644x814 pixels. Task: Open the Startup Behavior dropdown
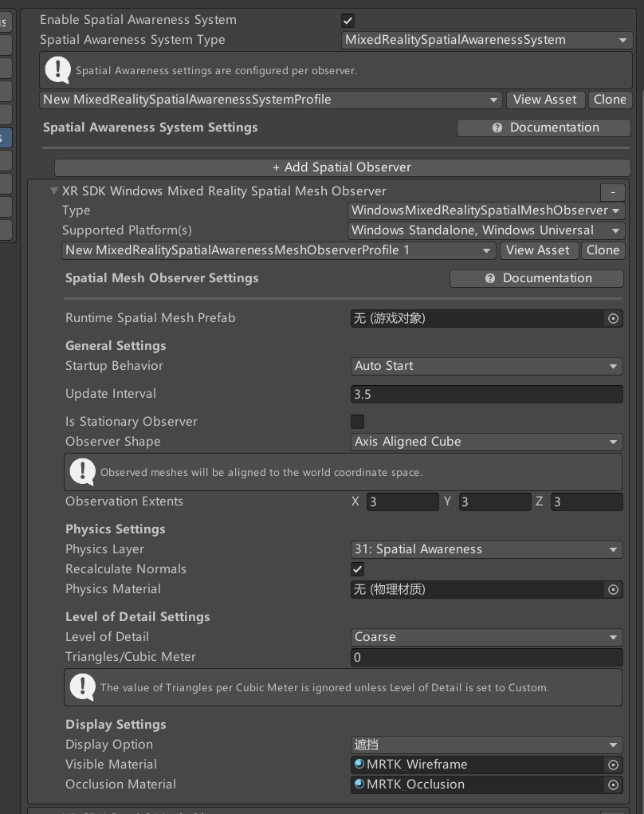[x=486, y=366]
